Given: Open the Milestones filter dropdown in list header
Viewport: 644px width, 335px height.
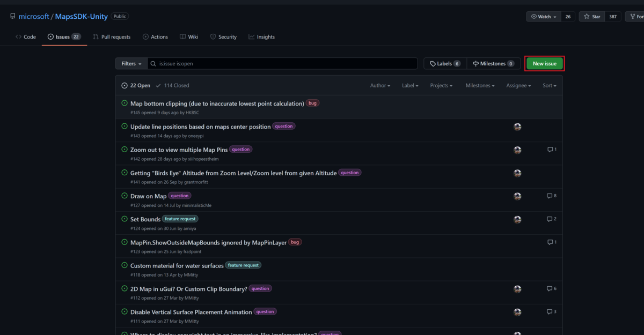Looking at the screenshot, I should pyautogui.click(x=480, y=86).
